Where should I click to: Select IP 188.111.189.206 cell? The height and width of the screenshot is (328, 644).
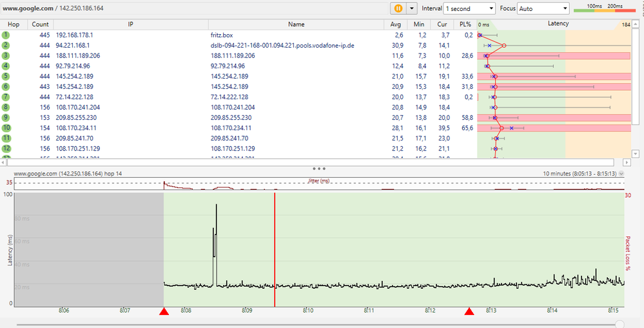click(78, 56)
